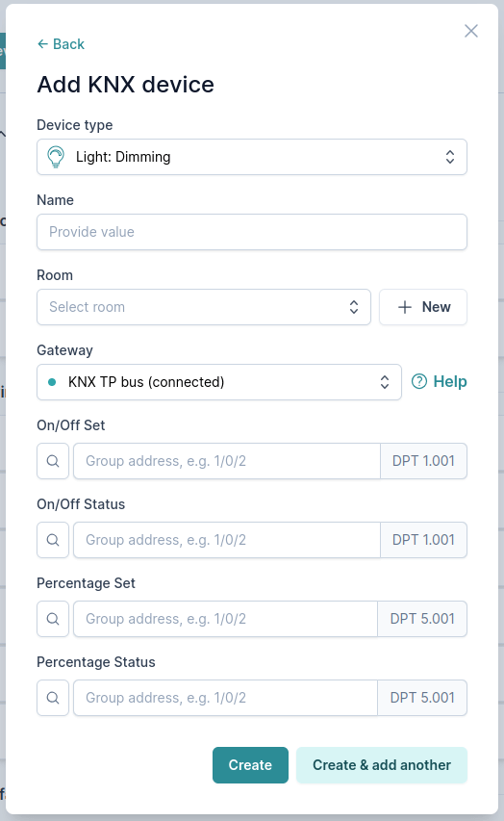
Task: Click the plus icon to add new room
Action: point(405,307)
